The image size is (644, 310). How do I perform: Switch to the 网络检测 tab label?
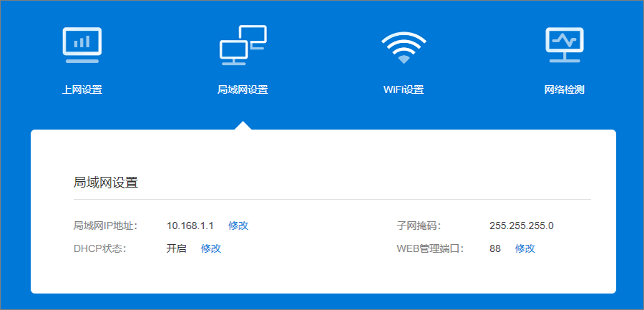click(565, 89)
